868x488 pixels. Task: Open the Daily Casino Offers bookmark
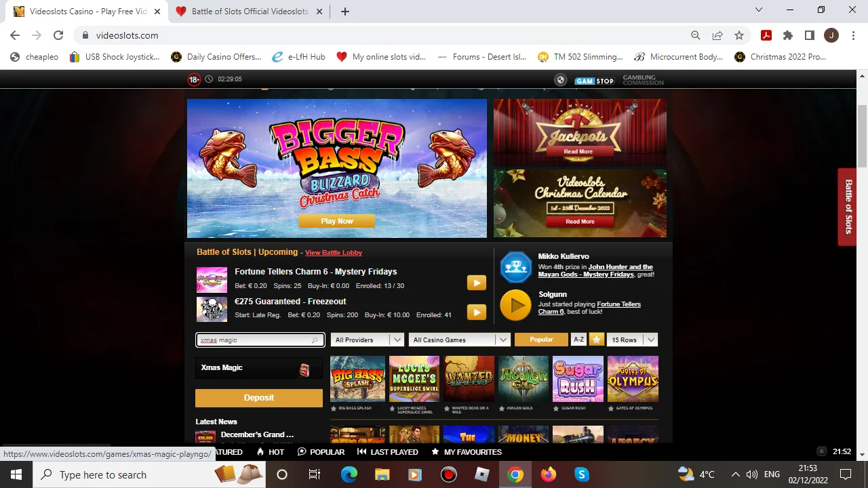(x=216, y=57)
